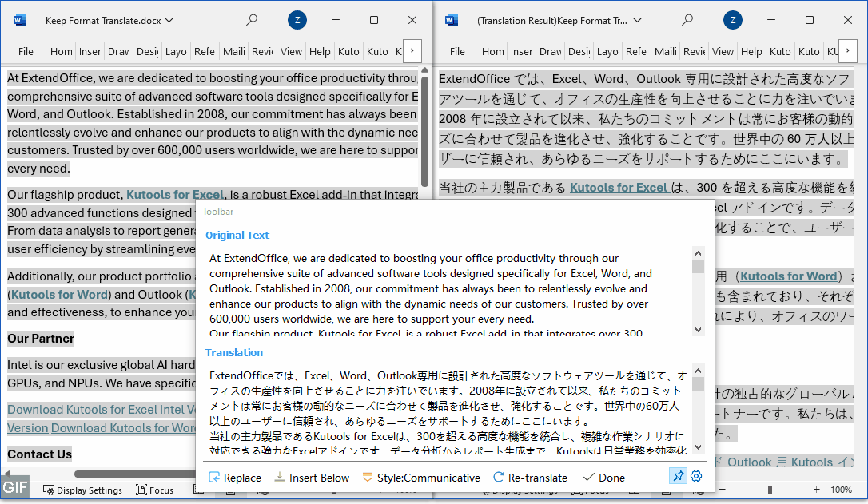Open the References tab in left window
The width and height of the screenshot is (868, 504).
(x=205, y=51)
